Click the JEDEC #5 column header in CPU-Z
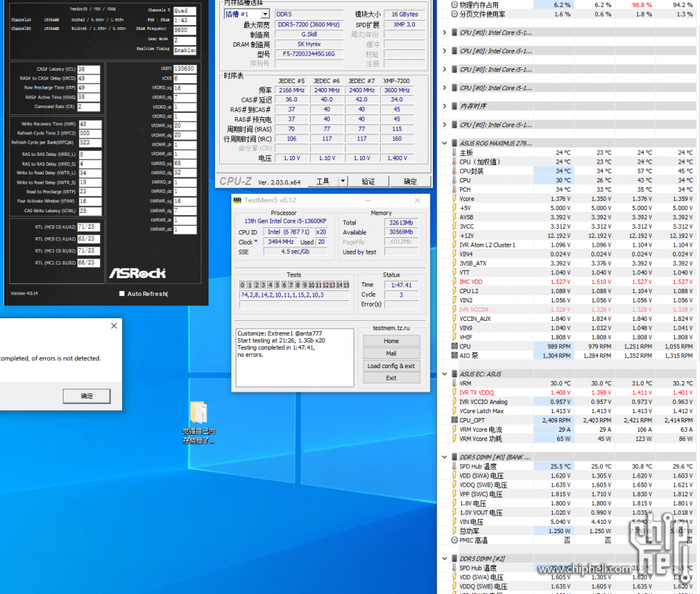The height and width of the screenshot is (594, 700). (x=291, y=81)
